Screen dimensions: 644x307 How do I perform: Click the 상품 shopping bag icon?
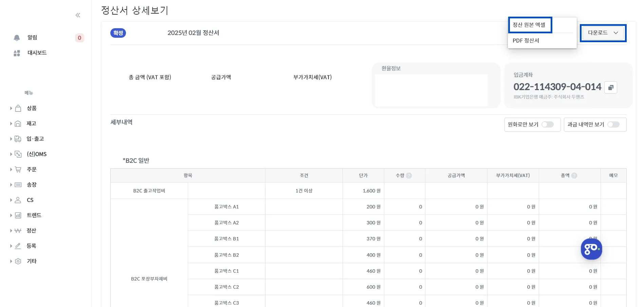(18, 108)
